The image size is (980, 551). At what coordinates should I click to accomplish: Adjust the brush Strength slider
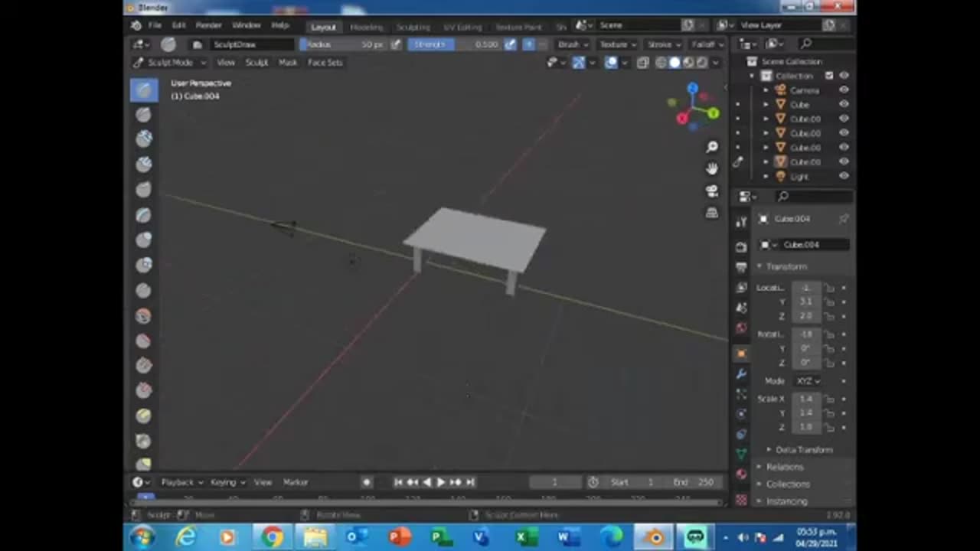(455, 44)
